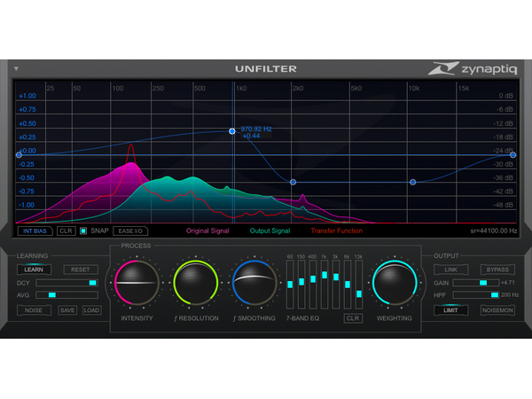Click the WEIGHTING knob

point(395,283)
